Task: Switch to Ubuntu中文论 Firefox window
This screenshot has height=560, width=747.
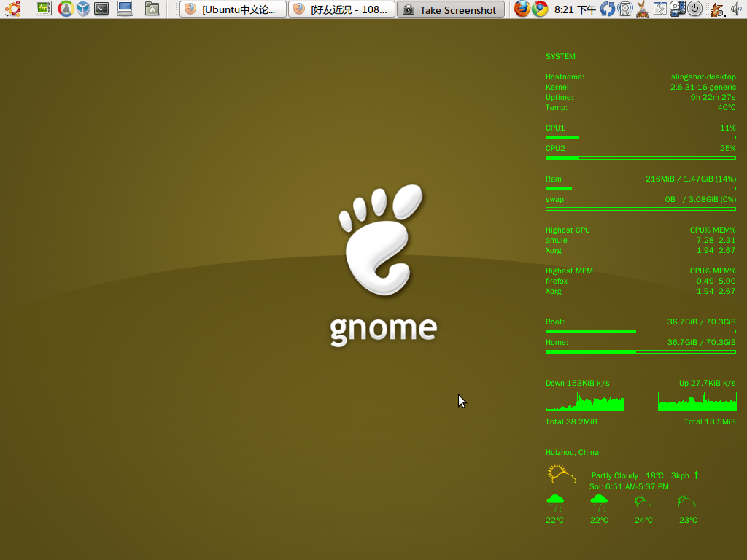Action: pos(233,9)
